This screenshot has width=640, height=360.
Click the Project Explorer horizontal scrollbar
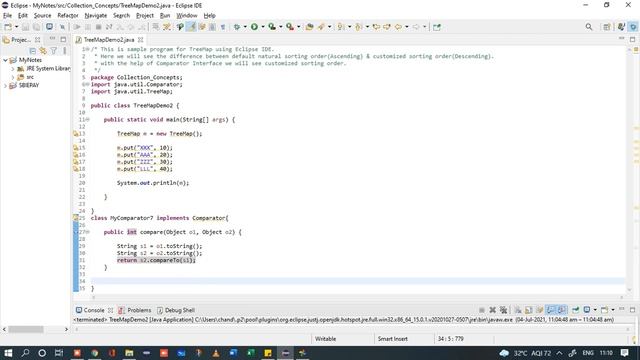tap(26, 329)
